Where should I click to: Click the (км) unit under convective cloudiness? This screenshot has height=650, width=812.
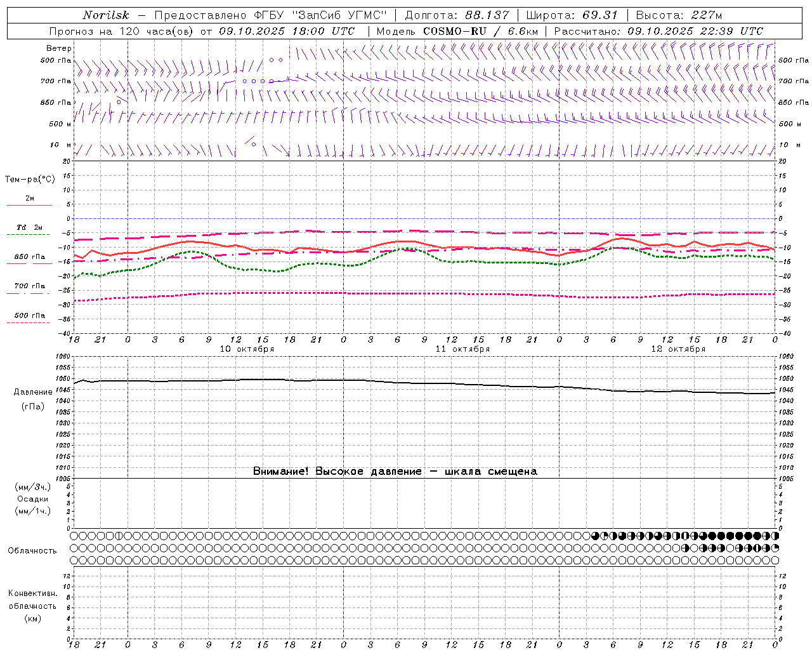[x=32, y=618]
